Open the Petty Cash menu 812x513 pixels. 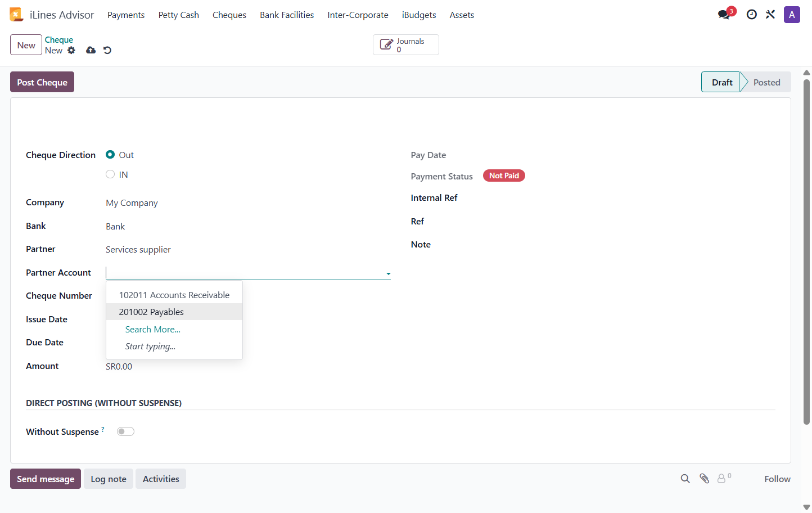click(179, 15)
